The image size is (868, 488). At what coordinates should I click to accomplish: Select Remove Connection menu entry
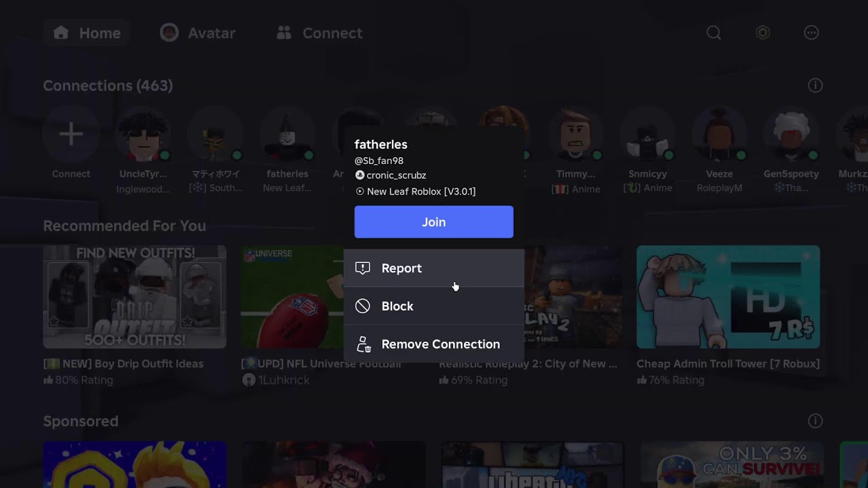(434, 344)
